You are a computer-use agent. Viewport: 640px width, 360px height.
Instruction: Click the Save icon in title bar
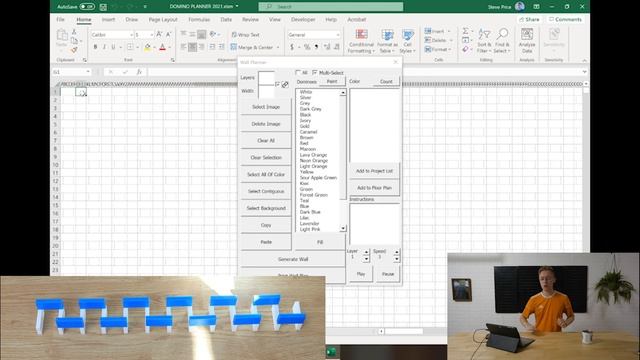tap(103, 7)
